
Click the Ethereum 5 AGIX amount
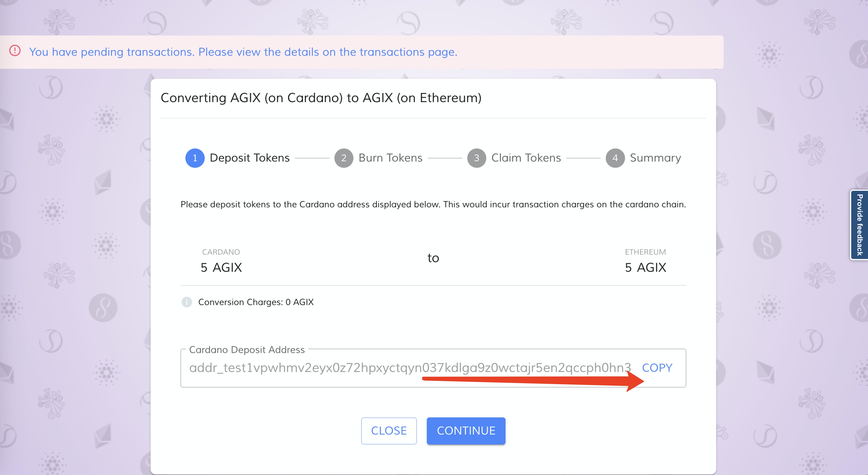coord(645,267)
